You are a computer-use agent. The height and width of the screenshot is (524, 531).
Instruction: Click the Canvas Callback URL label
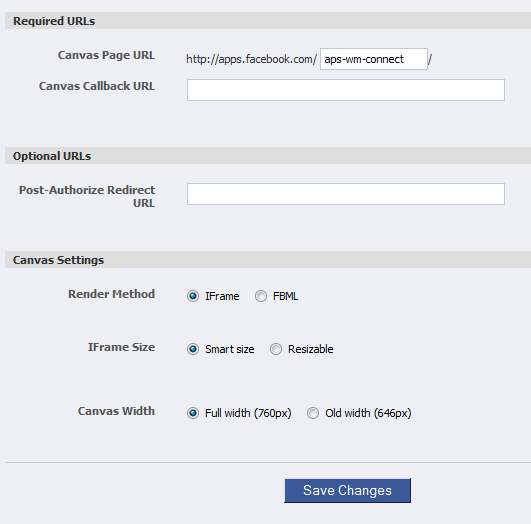(x=97, y=86)
